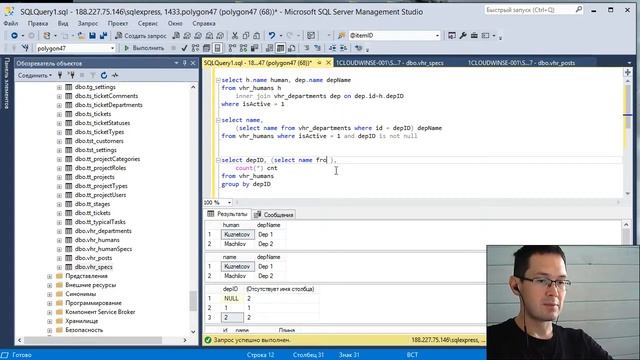640x360 pixels.
Task: Click the Comment out selected lines icon
Action: [x=307, y=48]
